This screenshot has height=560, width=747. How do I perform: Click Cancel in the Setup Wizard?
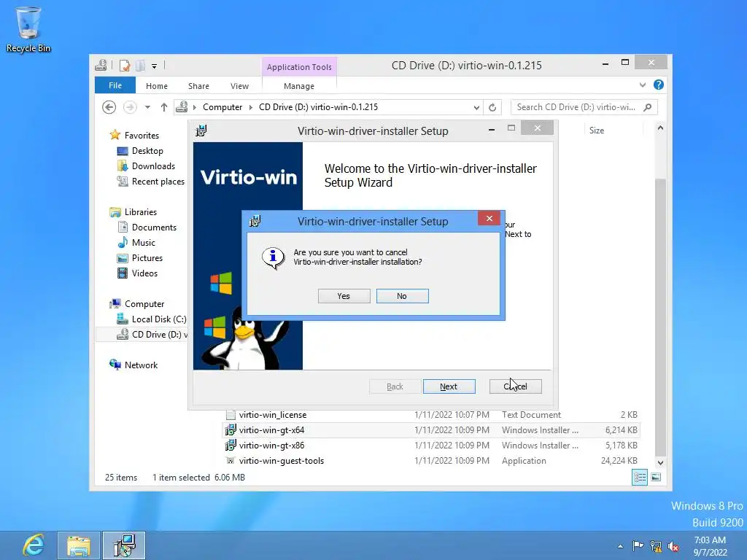point(516,386)
